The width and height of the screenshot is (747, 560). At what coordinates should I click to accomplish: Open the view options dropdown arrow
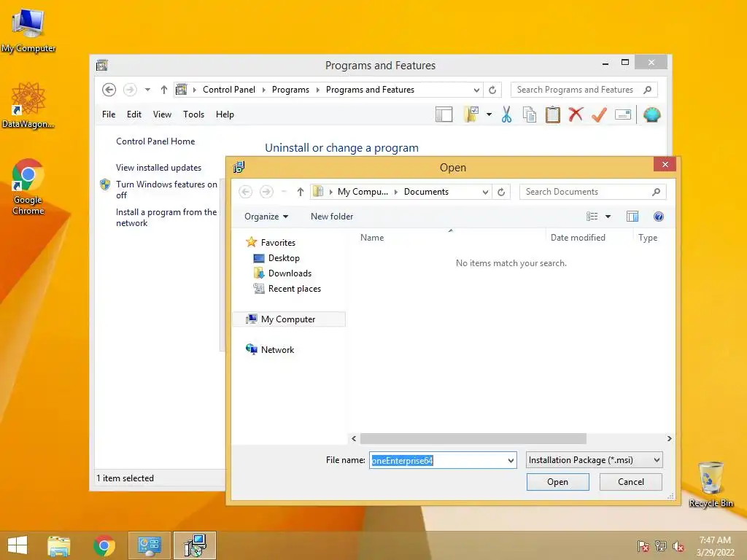[608, 217]
